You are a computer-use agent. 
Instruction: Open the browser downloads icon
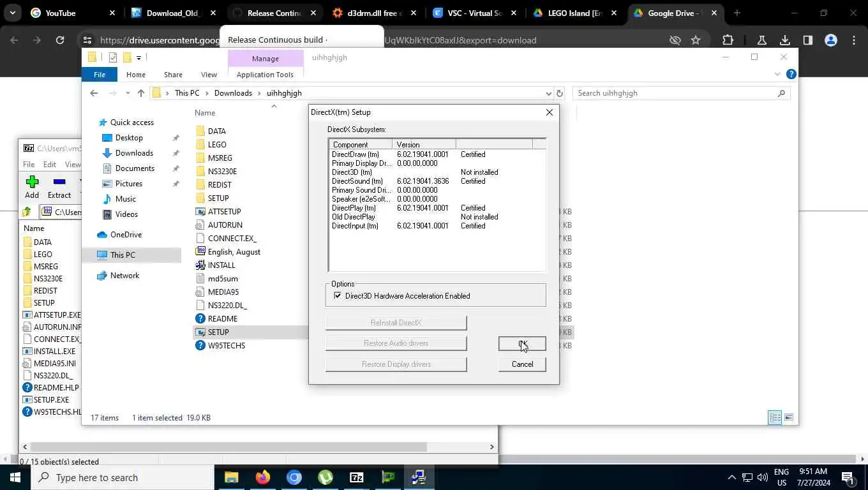pos(785,40)
